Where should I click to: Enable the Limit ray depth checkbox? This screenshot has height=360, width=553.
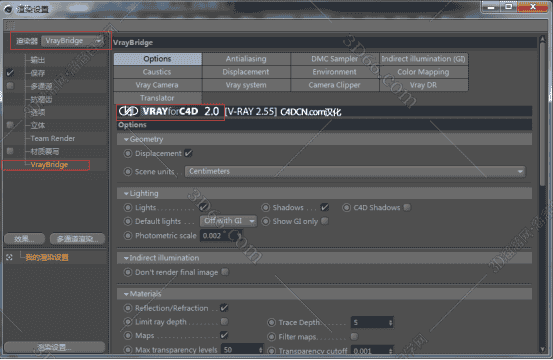click(224, 321)
